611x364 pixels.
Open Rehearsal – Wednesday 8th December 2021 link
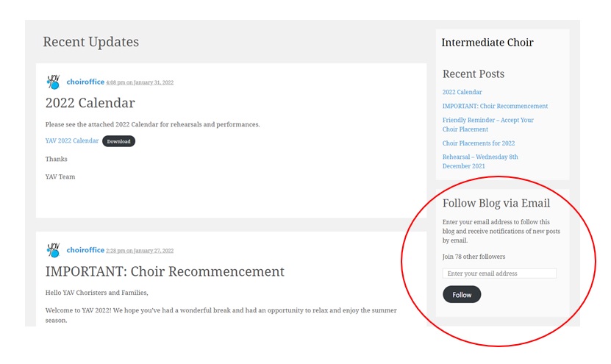pyautogui.click(x=480, y=161)
